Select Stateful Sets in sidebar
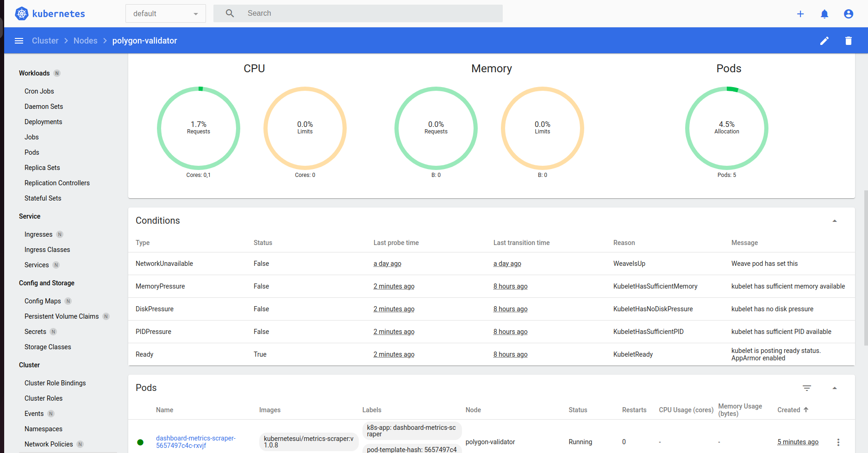868x453 pixels. pyautogui.click(x=43, y=198)
